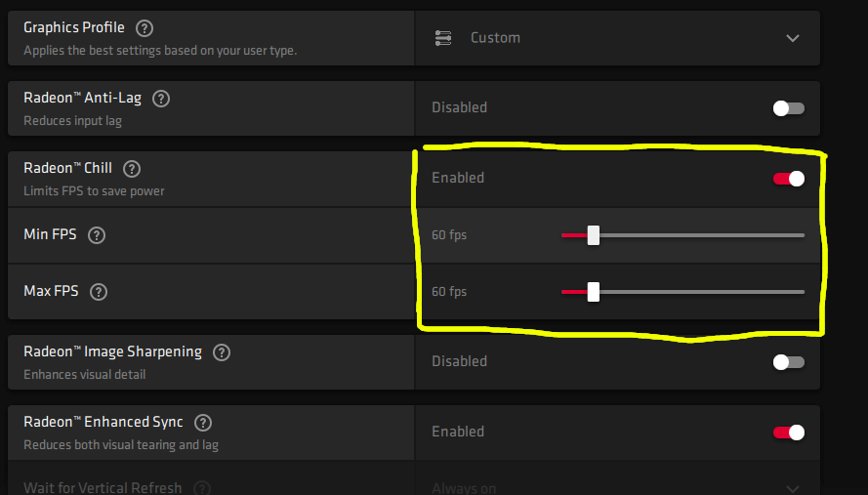868x495 pixels.
Task: Click the sliders icon beside Custom
Action: click(443, 38)
